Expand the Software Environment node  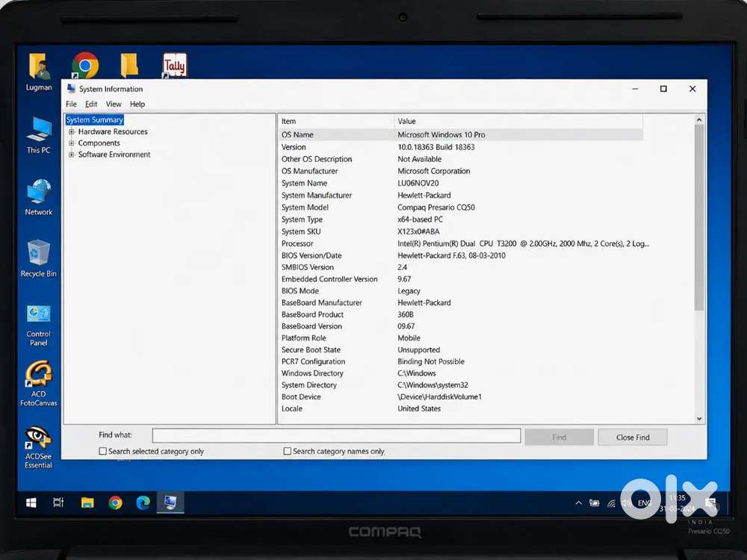[x=72, y=155]
